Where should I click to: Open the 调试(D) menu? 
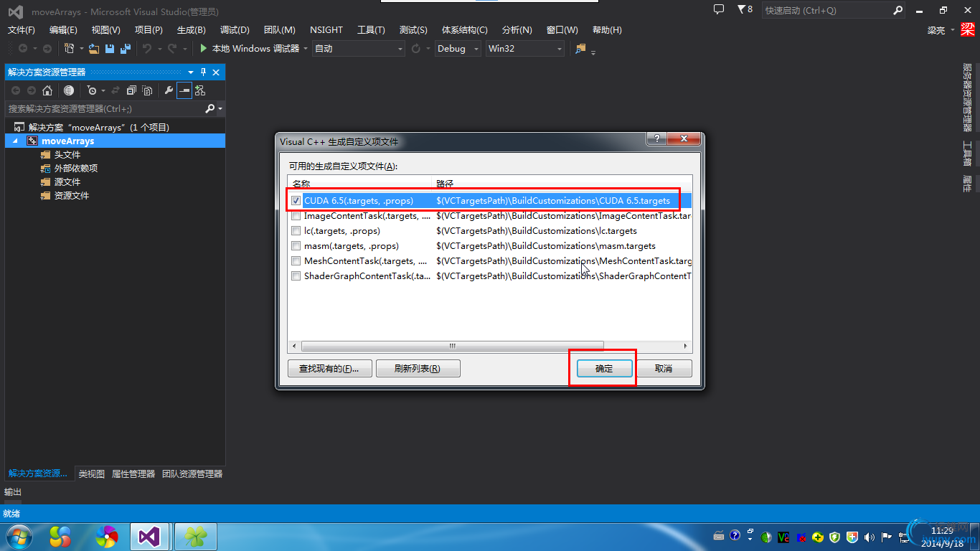tap(235, 29)
